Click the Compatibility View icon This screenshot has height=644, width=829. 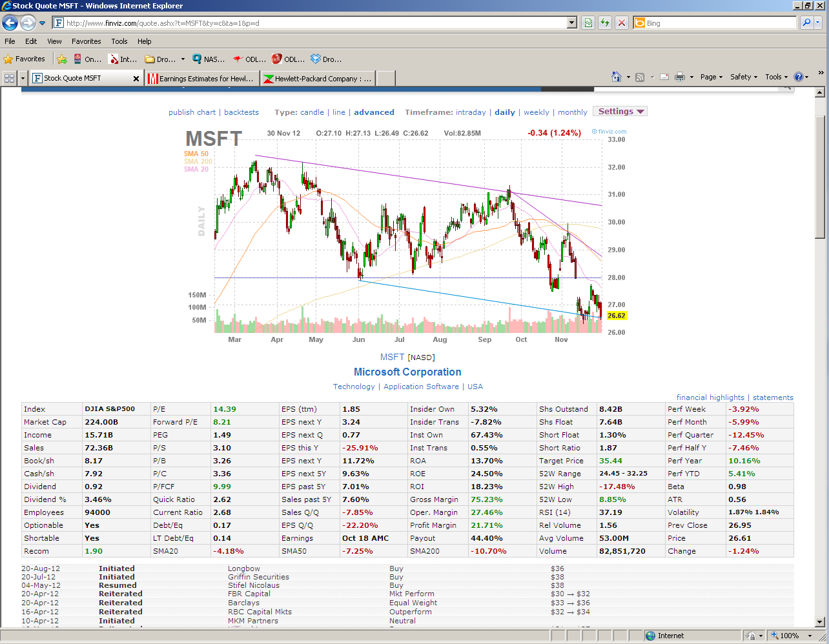tap(588, 23)
